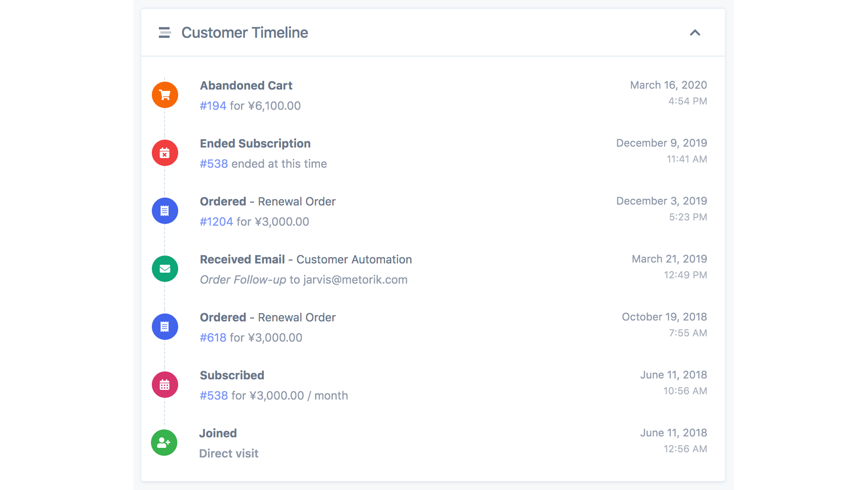Click the receipt icon beside order #618
The width and height of the screenshot is (868, 490).
(165, 326)
